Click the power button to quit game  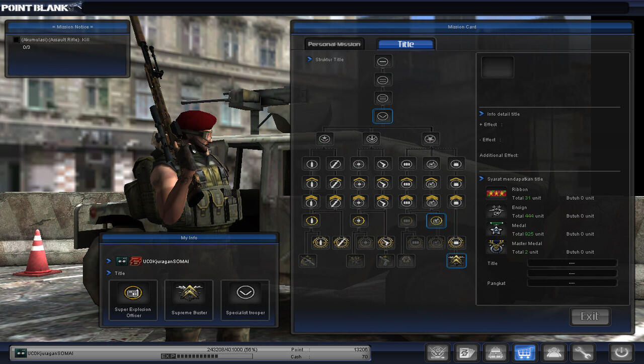point(622,353)
